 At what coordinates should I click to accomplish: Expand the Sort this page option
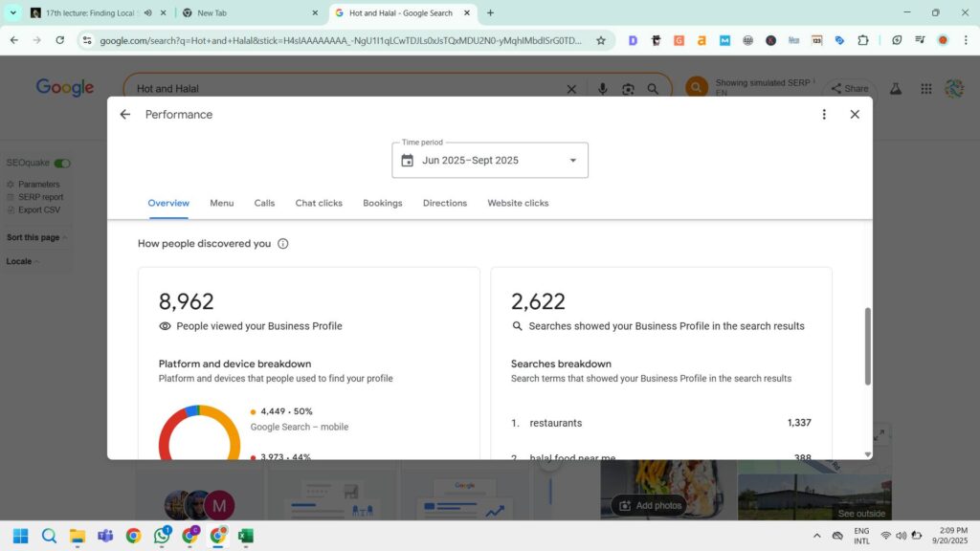pos(36,237)
